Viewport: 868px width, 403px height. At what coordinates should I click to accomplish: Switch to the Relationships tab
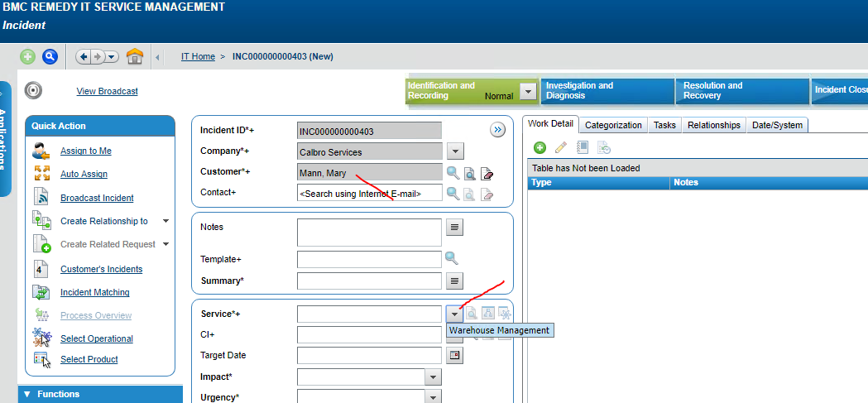pos(713,125)
